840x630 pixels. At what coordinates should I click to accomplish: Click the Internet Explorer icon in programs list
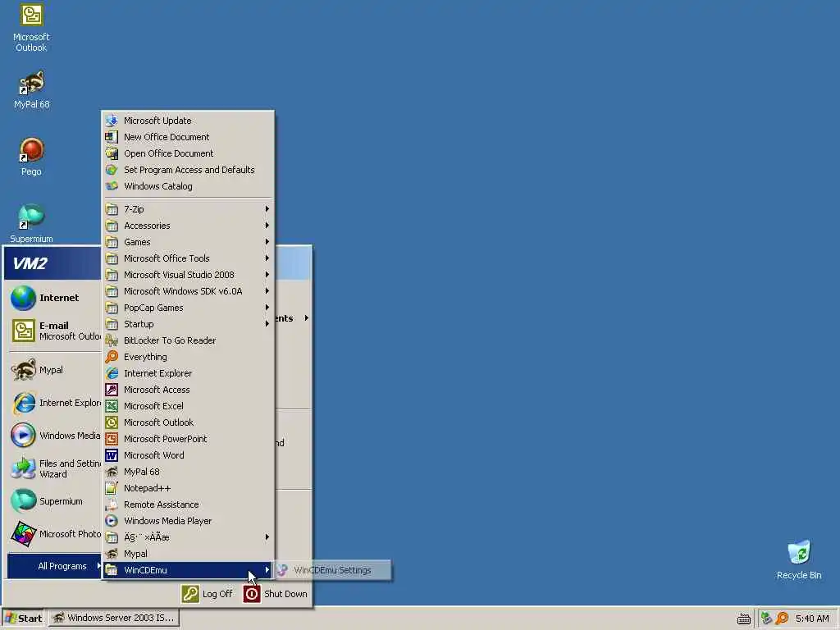pyautogui.click(x=112, y=373)
